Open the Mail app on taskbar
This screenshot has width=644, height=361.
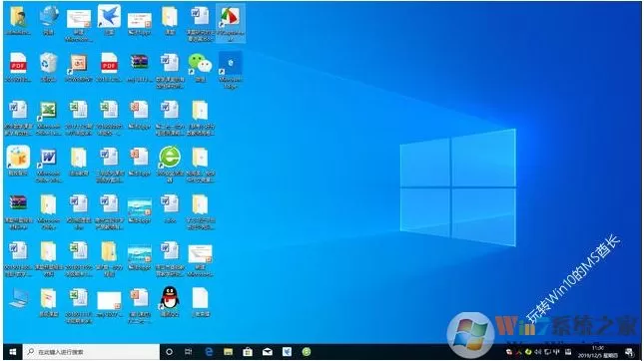pos(268,352)
